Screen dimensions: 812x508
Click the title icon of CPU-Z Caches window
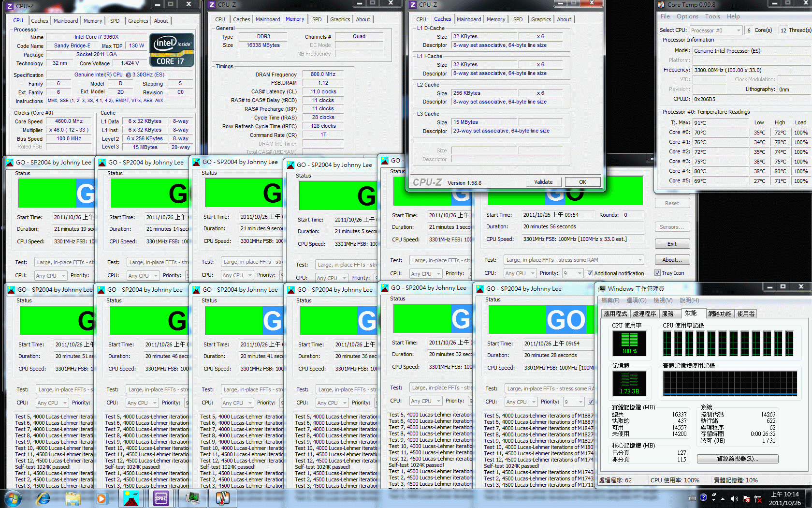[x=413, y=5]
